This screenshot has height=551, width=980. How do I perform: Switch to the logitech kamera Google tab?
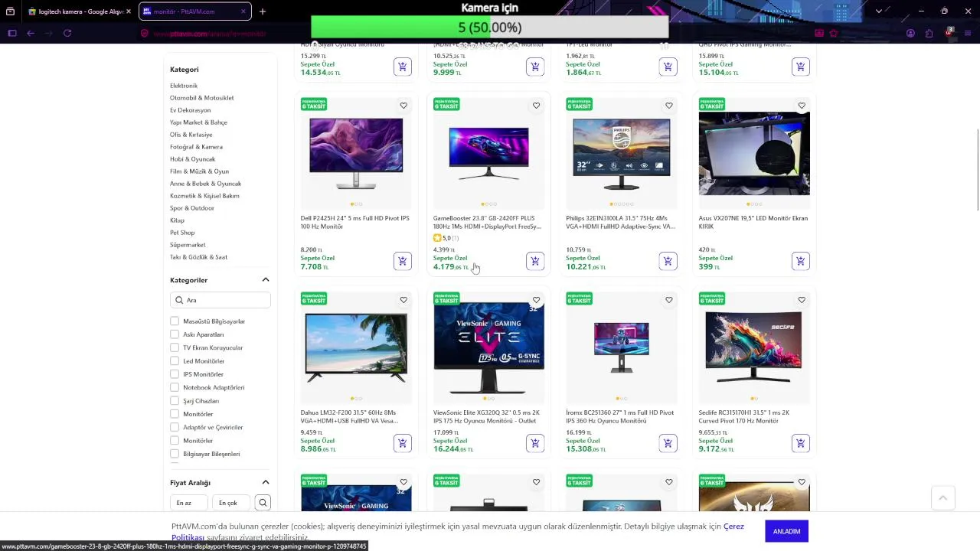(80, 11)
